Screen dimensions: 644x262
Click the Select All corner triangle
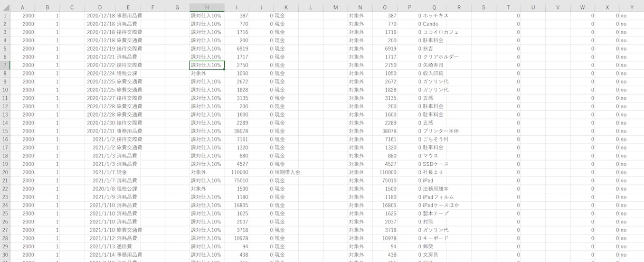coord(5,7)
